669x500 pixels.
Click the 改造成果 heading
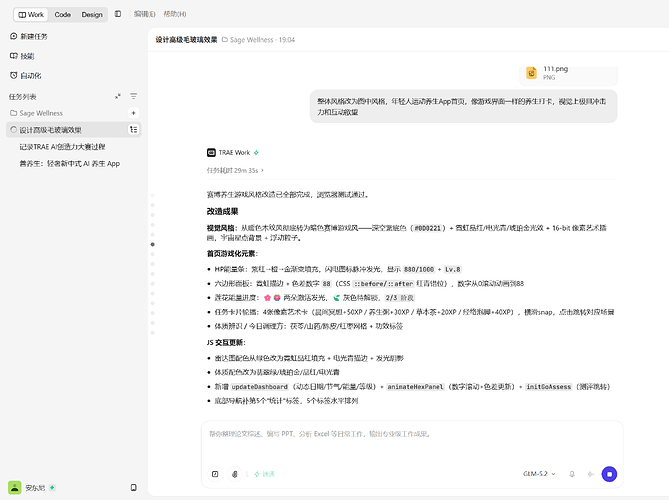coord(222,212)
